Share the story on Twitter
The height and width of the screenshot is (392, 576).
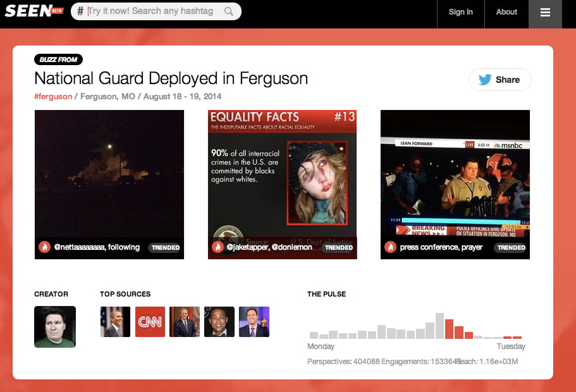pyautogui.click(x=500, y=80)
